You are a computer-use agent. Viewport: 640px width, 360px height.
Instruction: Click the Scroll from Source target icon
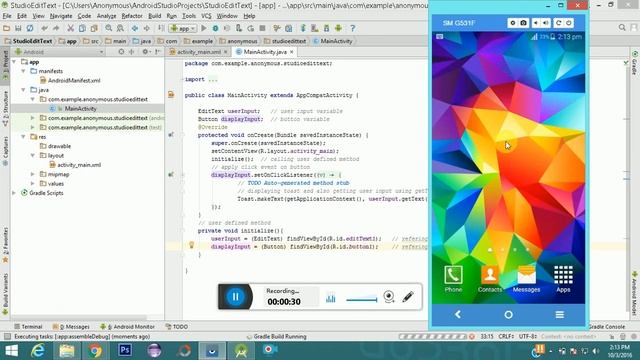pos(121,52)
